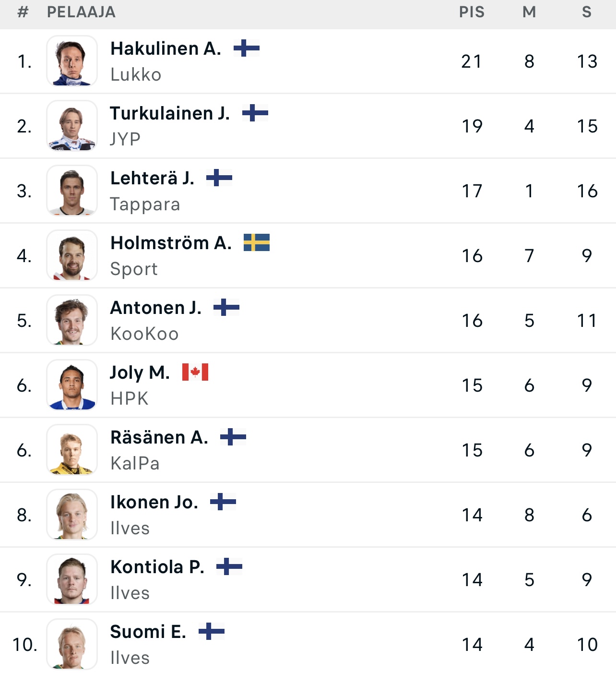616x673 pixels.
Task: Select the Swedish flag next to Holmström A.
Action: 257,242
